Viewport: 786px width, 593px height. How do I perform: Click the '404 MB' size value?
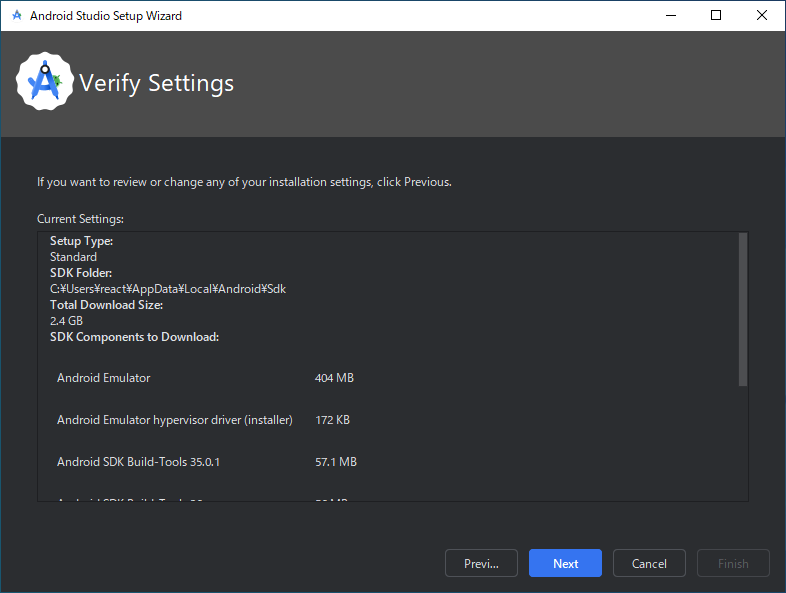tap(334, 378)
